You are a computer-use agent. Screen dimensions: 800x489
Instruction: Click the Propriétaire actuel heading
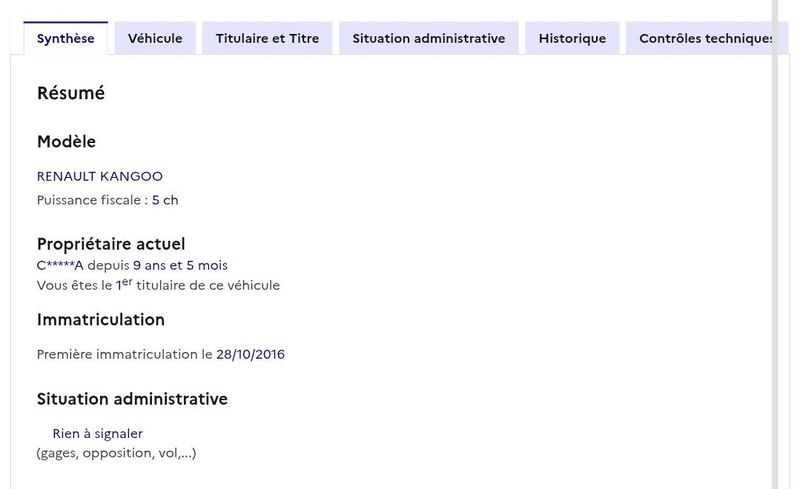click(111, 244)
